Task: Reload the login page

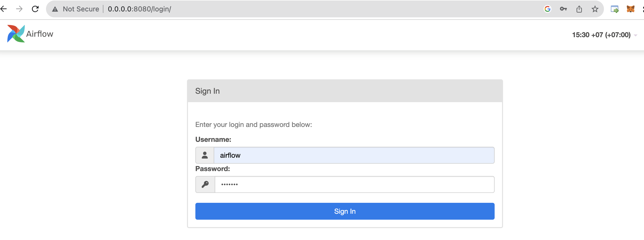Action: coord(35,9)
